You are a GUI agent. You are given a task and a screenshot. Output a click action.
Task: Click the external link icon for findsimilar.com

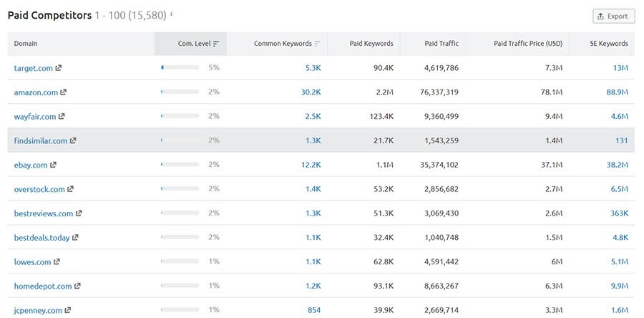[x=73, y=141]
